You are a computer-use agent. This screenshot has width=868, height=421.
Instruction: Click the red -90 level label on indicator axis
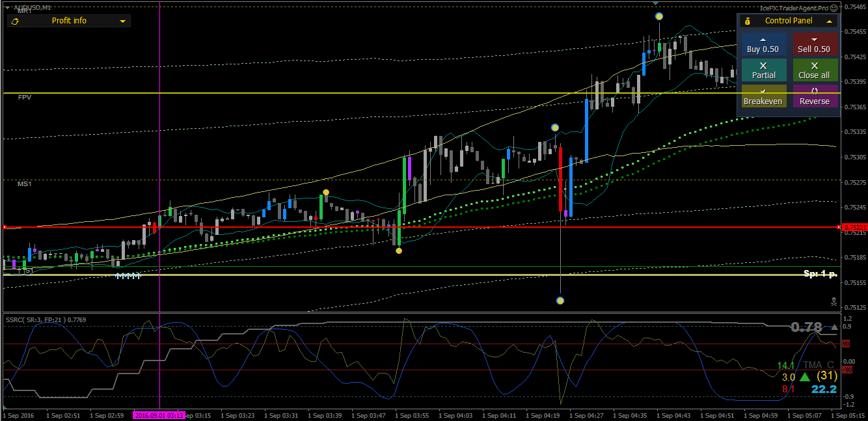pyautogui.click(x=847, y=370)
